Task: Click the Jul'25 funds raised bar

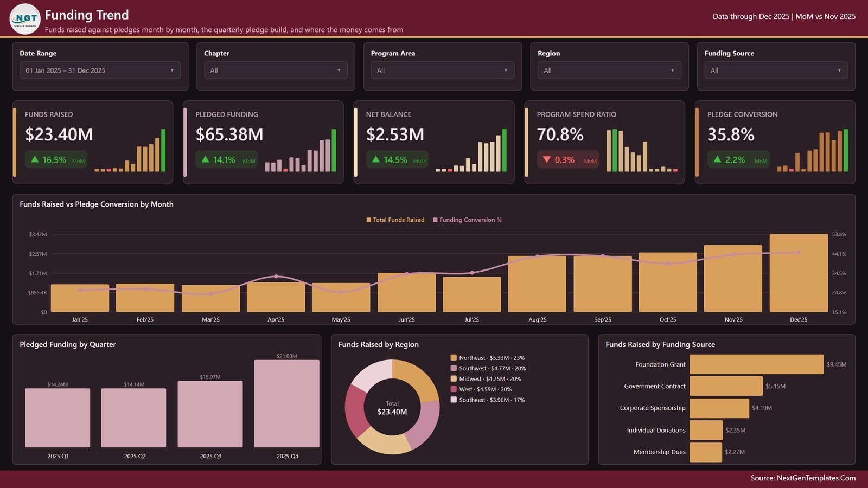Action: (x=472, y=294)
